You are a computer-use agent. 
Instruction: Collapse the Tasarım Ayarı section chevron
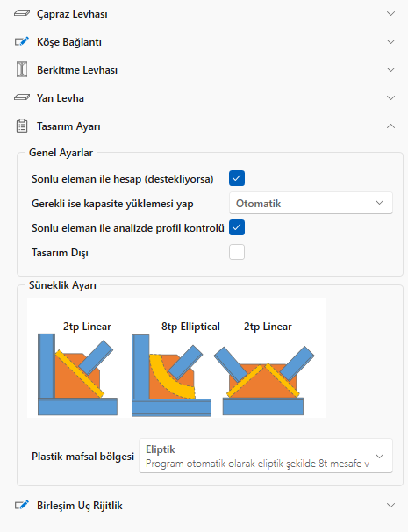click(390, 126)
